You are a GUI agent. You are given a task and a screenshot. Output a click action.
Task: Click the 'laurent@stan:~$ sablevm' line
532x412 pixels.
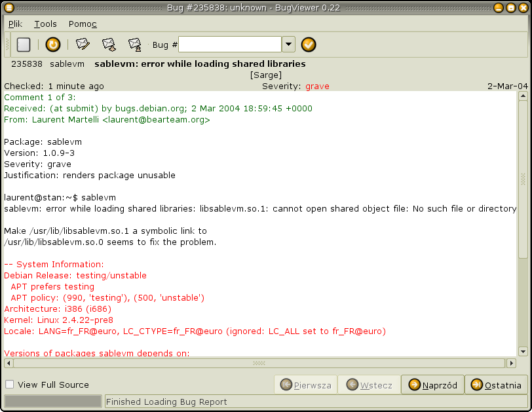click(x=60, y=198)
